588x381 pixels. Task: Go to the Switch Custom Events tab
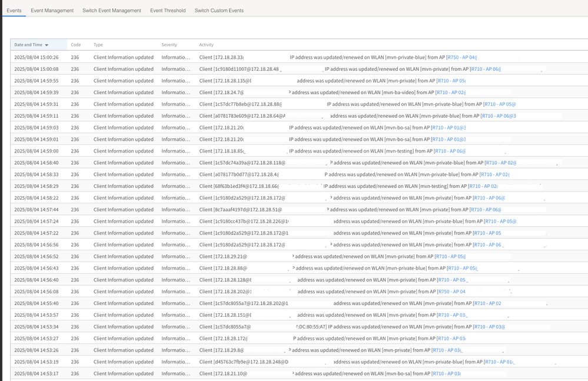pyautogui.click(x=219, y=11)
